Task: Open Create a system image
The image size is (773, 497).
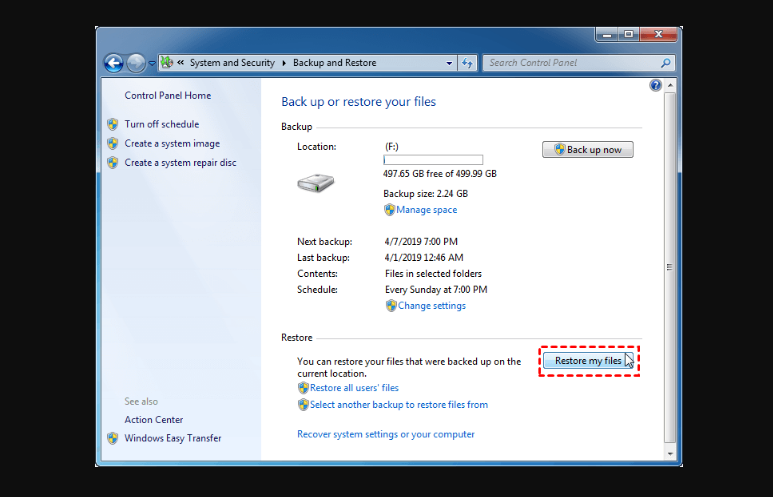Action: click(x=172, y=143)
